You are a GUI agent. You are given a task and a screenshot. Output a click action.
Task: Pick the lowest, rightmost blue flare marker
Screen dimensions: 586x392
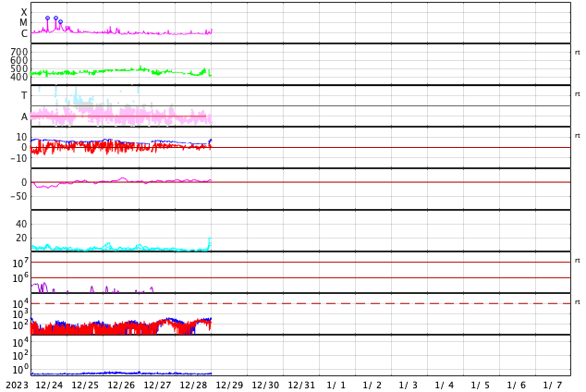tap(61, 21)
